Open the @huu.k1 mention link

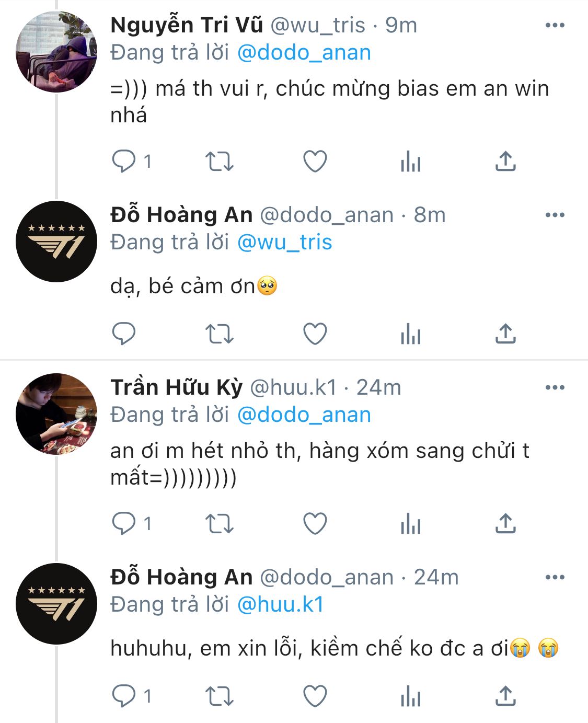[x=280, y=604]
